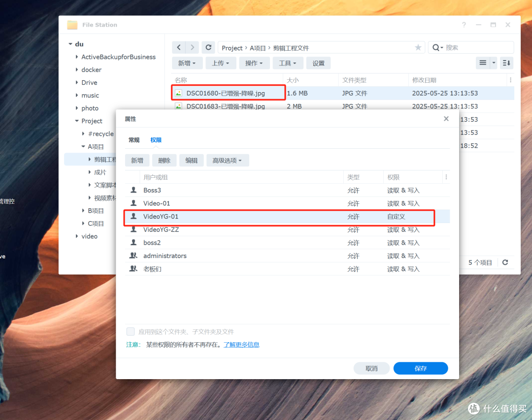Click the 搜索 search input field
The width and height of the screenshot is (532, 420).
pyautogui.click(x=478, y=47)
